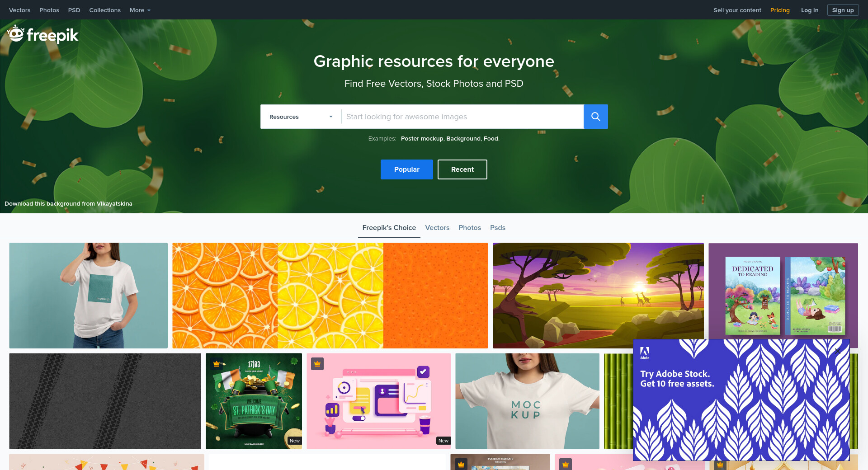Select the Freepik's Choice tab

[x=389, y=228]
